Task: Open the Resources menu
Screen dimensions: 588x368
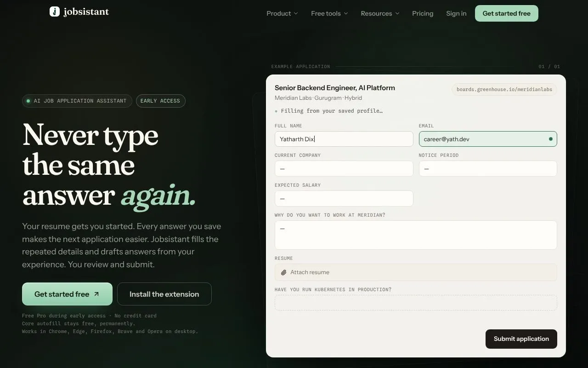Action: pyautogui.click(x=380, y=13)
